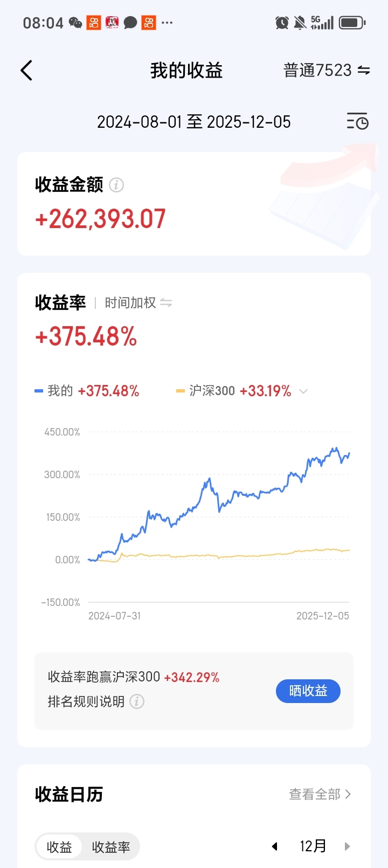Tap the account switch arrows icon
The width and height of the screenshot is (388, 868).
pyautogui.click(x=364, y=71)
